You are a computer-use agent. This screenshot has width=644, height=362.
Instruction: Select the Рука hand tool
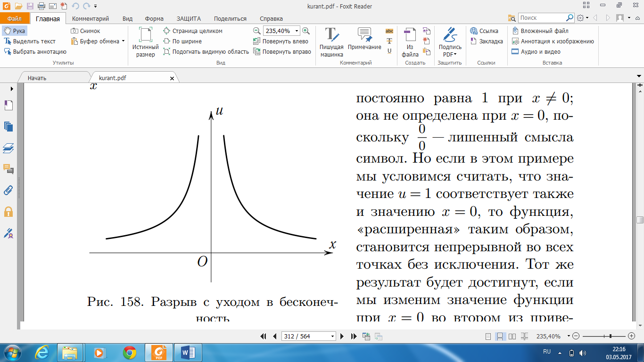(14, 31)
